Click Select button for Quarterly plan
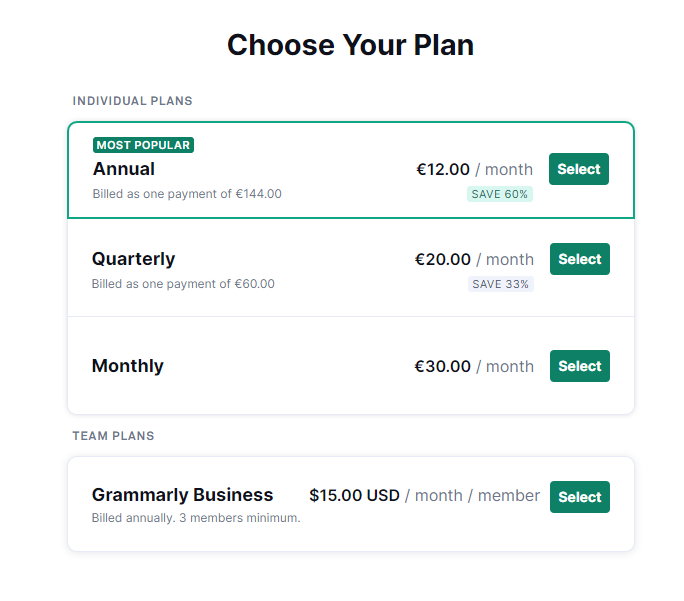This screenshot has height=601, width=684. click(x=579, y=259)
